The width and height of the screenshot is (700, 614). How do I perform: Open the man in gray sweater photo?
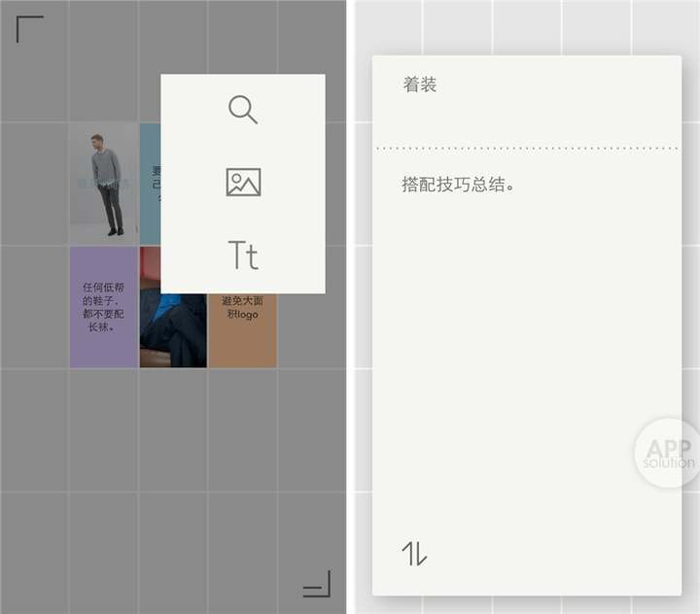[104, 184]
